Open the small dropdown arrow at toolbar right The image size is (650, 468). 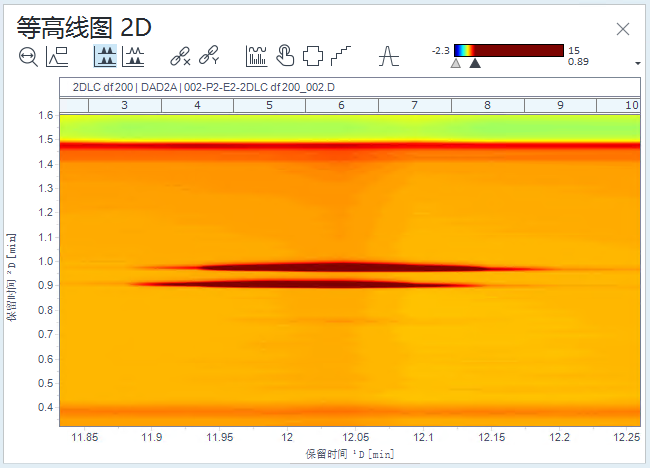[x=638, y=63]
